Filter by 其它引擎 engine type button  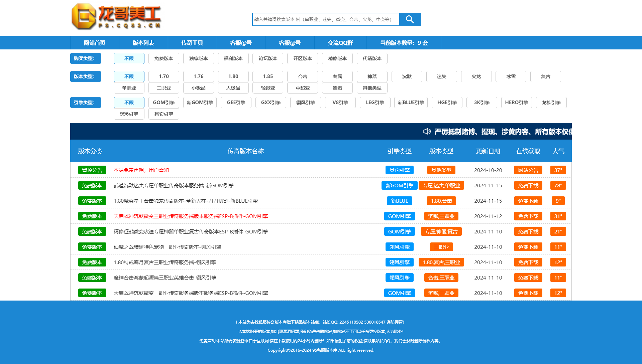[164, 114]
